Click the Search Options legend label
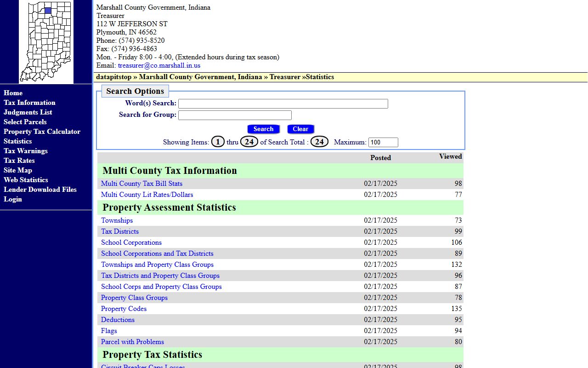588x368 pixels. pos(135,91)
